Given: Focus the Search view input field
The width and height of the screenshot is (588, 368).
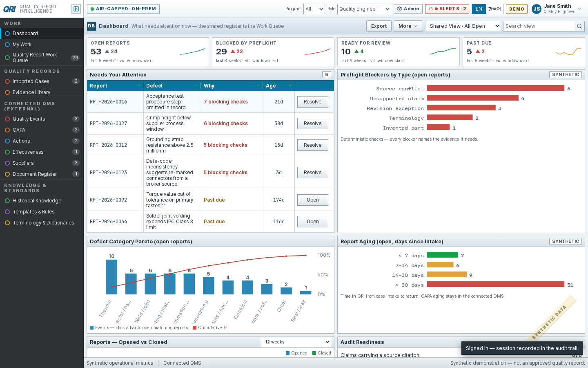Looking at the screenshot, I should [539, 26].
